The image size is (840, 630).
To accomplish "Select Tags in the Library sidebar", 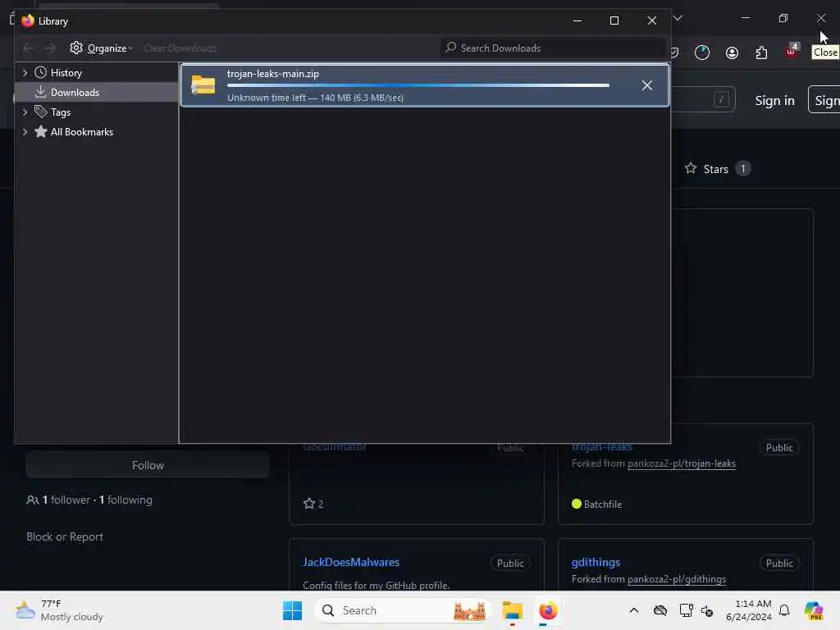I will (x=61, y=112).
